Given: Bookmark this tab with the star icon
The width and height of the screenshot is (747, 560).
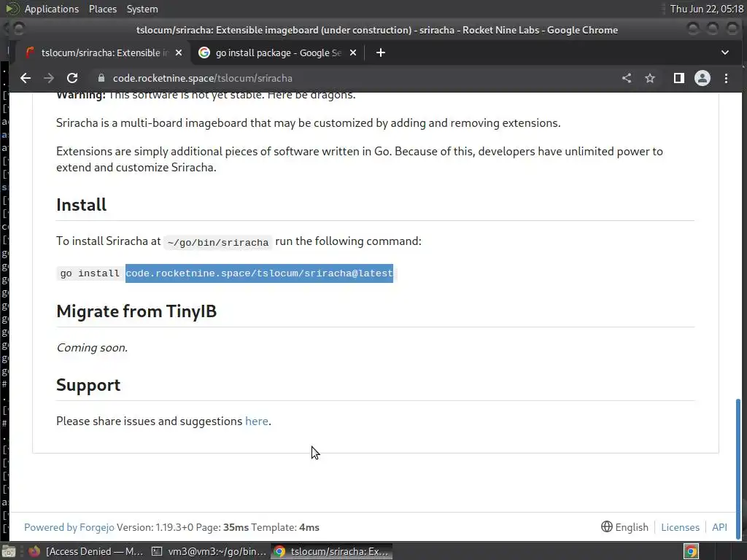Looking at the screenshot, I should [x=650, y=78].
